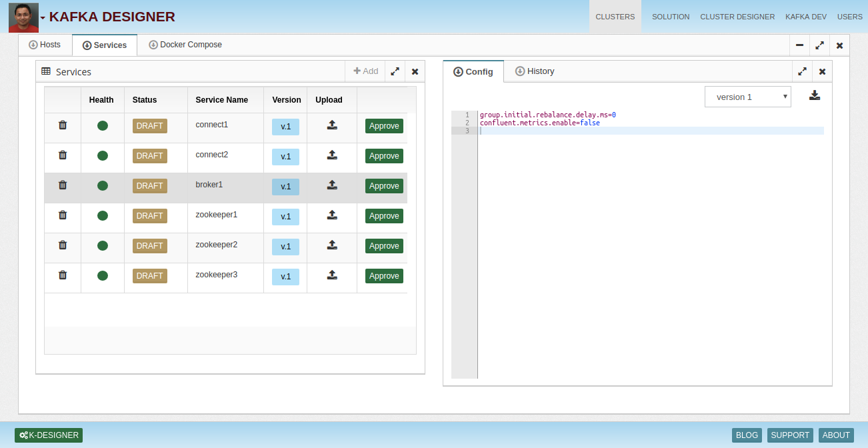Open Cluster Designer from top navigation
This screenshot has width=868, height=448.
click(x=737, y=17)
